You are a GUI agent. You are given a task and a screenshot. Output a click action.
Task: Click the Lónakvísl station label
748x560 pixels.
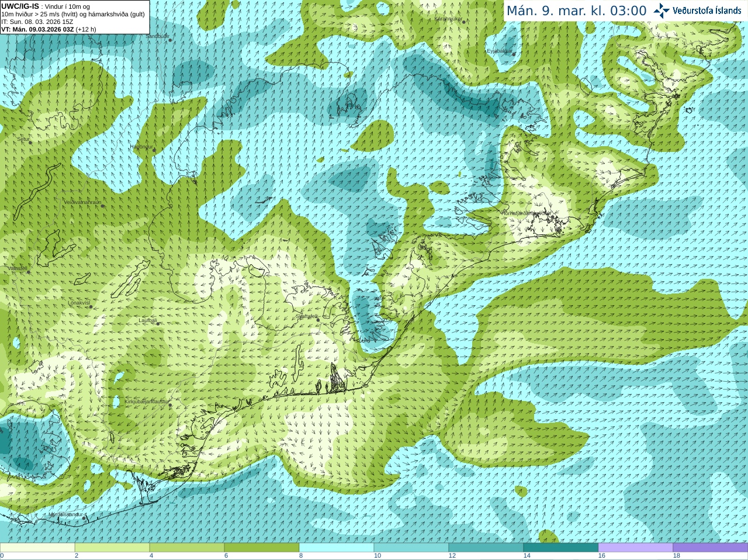[x=79, y=303]
